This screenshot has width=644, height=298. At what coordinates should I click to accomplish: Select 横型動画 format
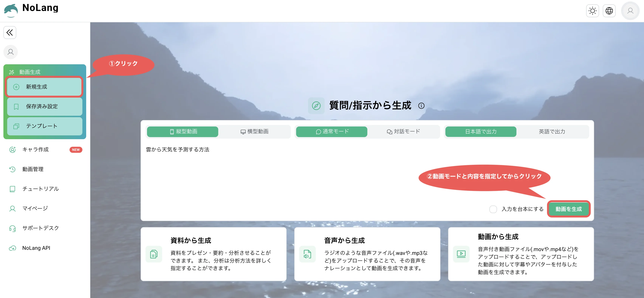coord(254,132)
